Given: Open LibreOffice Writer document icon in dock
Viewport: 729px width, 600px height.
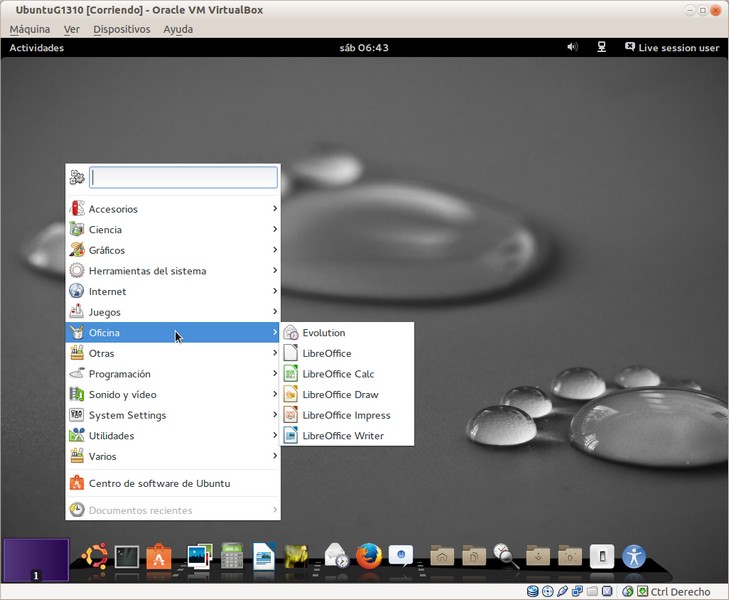Looking at the screenshot, I should [264, 556].
